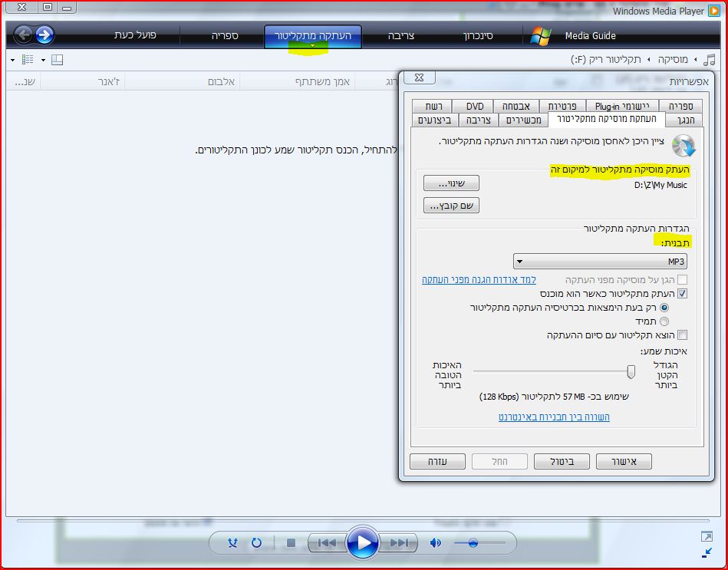This screenshot has height=570, width=728.
Task: Expand the music breadcrumb arrow
Action: 696,59
